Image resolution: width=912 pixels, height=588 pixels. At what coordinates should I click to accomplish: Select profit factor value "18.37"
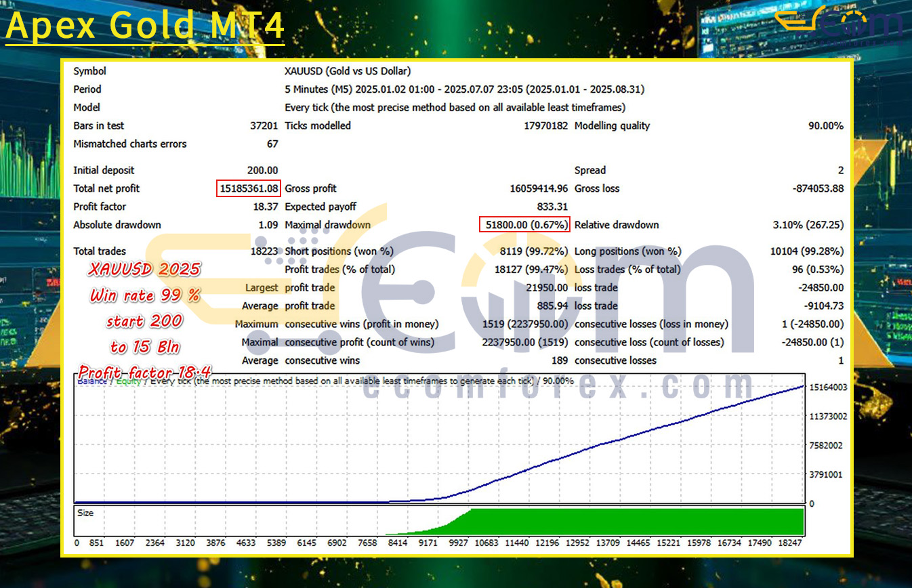click(265, 207)
